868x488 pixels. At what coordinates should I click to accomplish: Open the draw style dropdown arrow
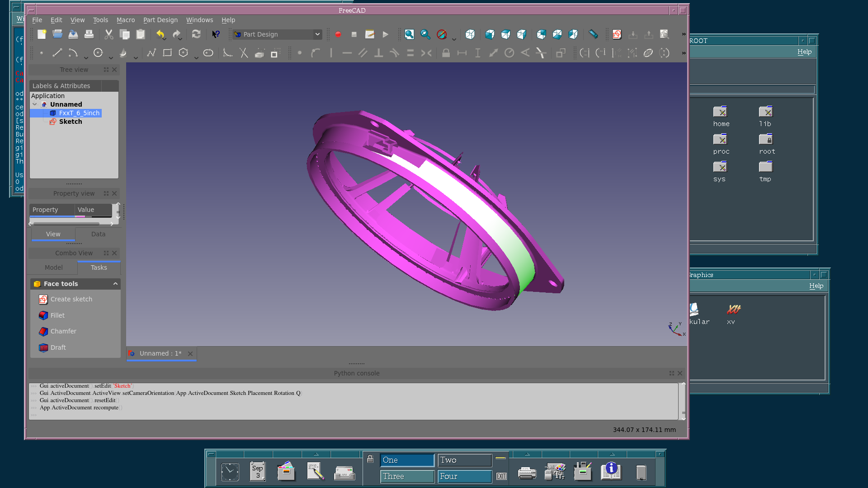point(454,39)
